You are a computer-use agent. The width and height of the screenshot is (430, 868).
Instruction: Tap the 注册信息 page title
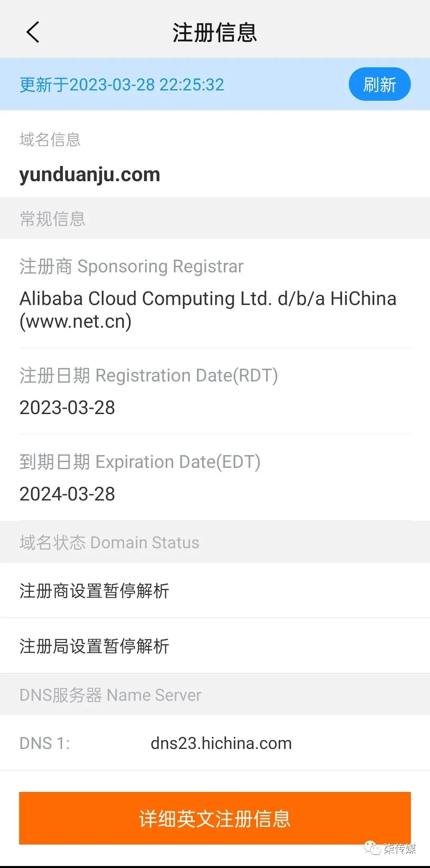coord(215,33)
